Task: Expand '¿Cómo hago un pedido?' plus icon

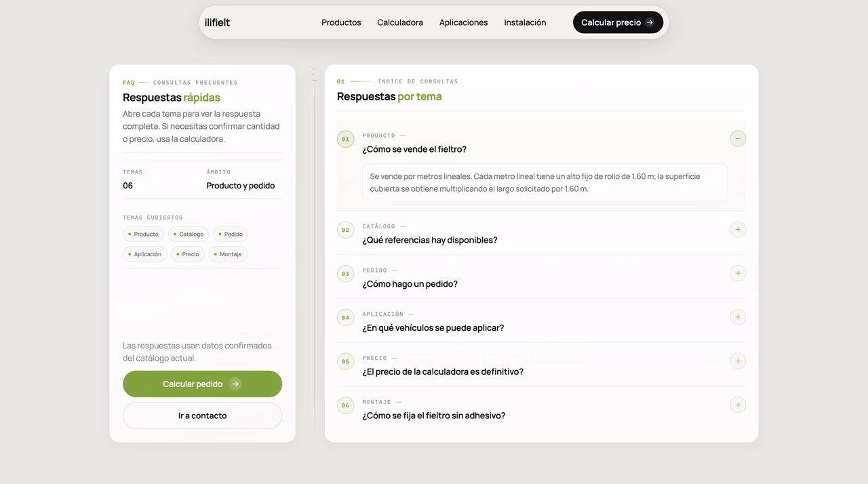Action: tap(738, 273)
